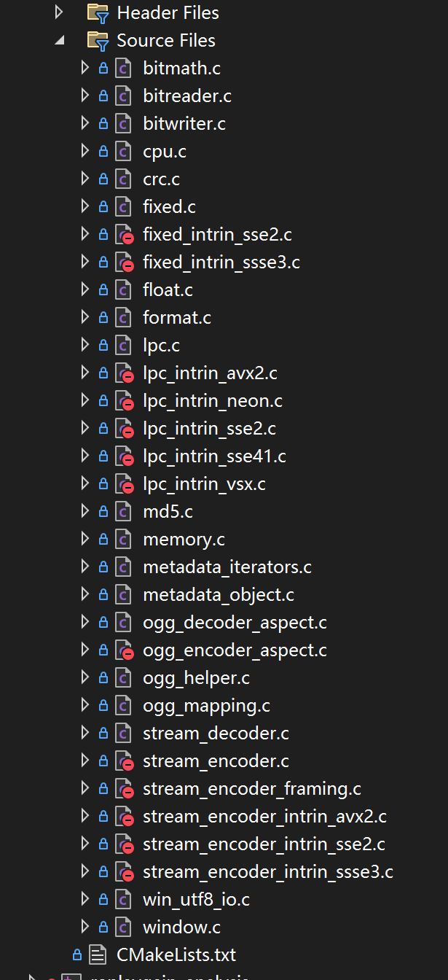448x980 pixels.
Task: Select the text file icon for CMakeLists.txt
Action: coord(98,954)
